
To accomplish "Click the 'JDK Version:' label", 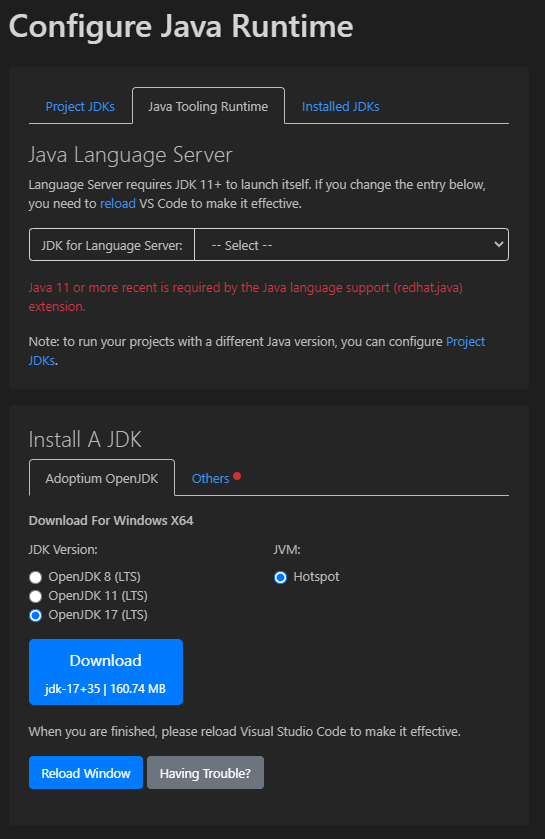I will pyautogui.click(x=63, y=550).
